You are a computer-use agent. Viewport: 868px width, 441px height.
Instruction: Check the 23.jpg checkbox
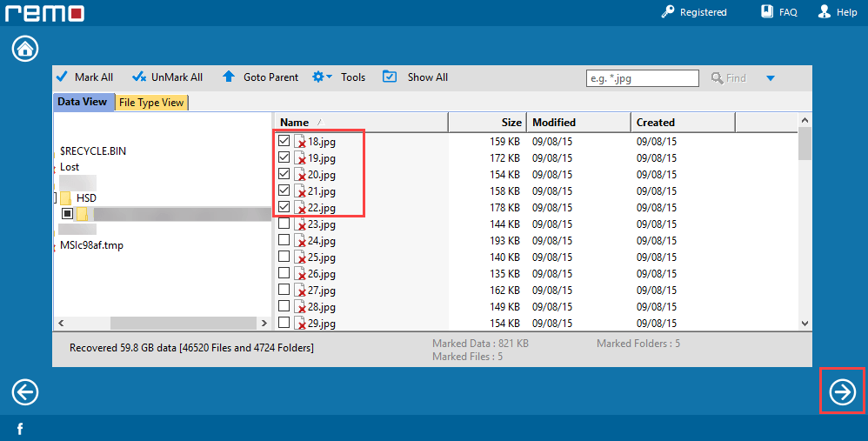284,224
